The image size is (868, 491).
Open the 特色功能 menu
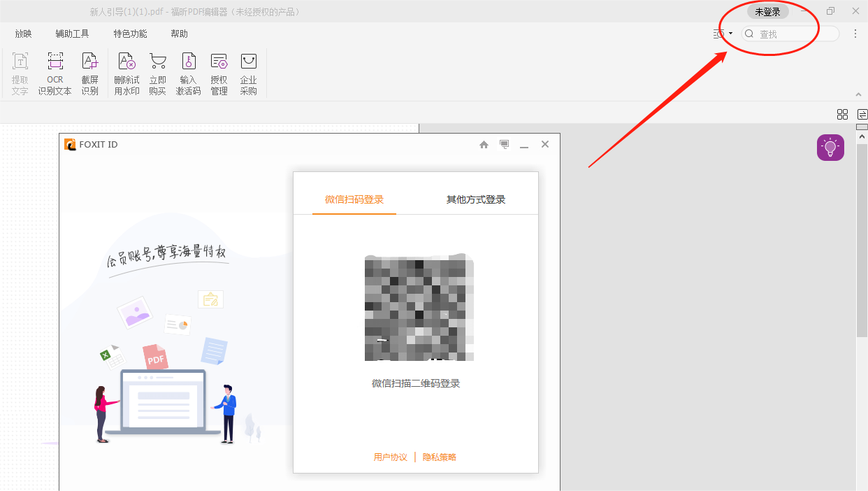(129, 33)
